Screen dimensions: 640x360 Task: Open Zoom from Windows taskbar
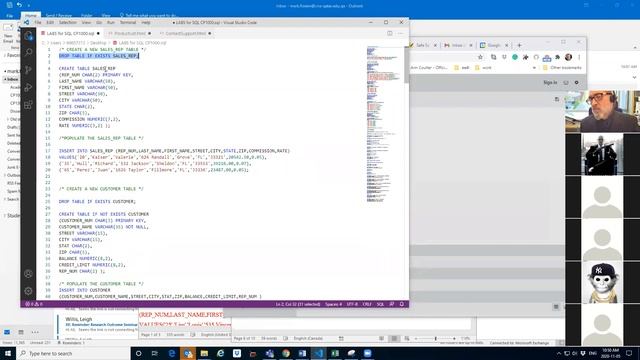[x=367, y=353]
